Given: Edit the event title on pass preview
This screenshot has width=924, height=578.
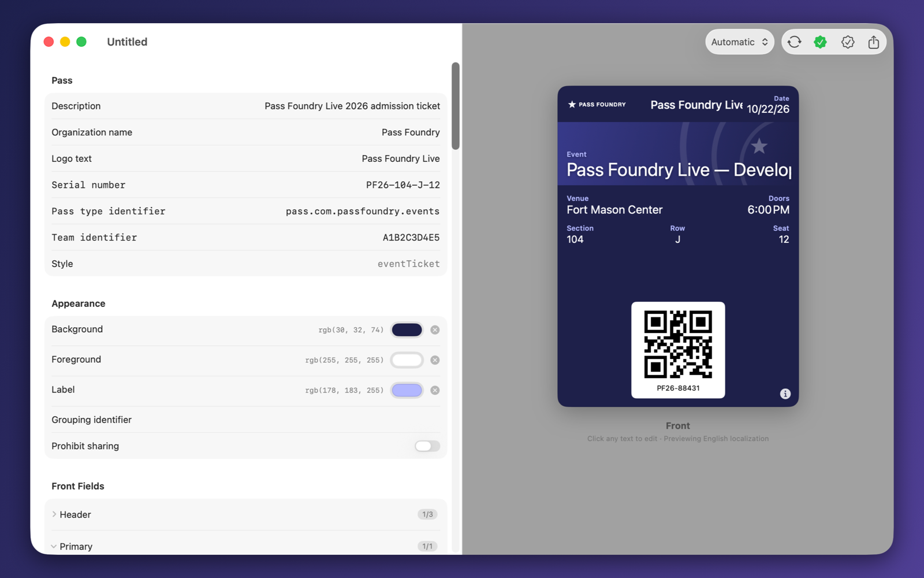Looking at the screenshot, I should 679,170.
